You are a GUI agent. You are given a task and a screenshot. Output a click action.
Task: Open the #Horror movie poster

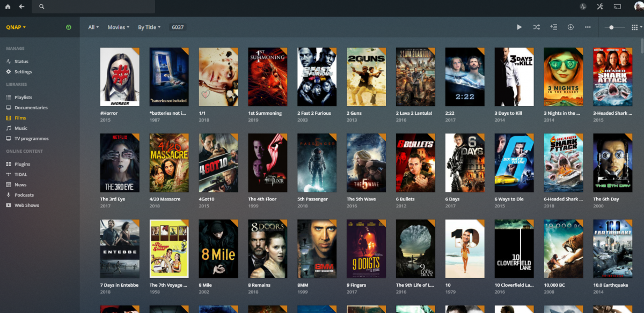click(120, 77)
